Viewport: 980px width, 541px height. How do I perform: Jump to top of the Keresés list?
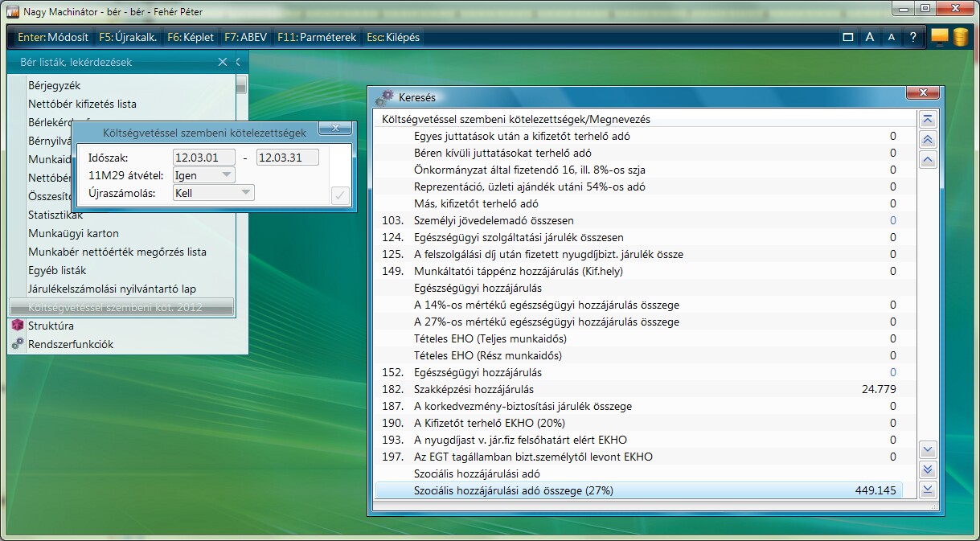[928, 120]
